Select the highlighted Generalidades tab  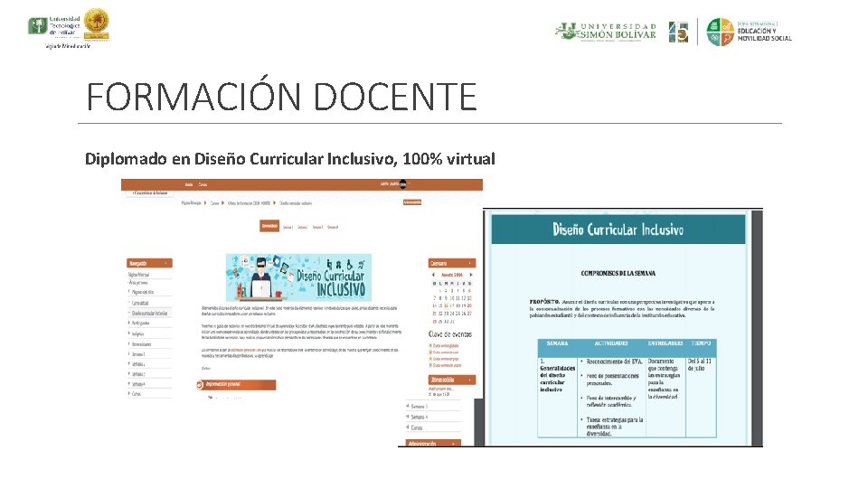coord(269,226)
